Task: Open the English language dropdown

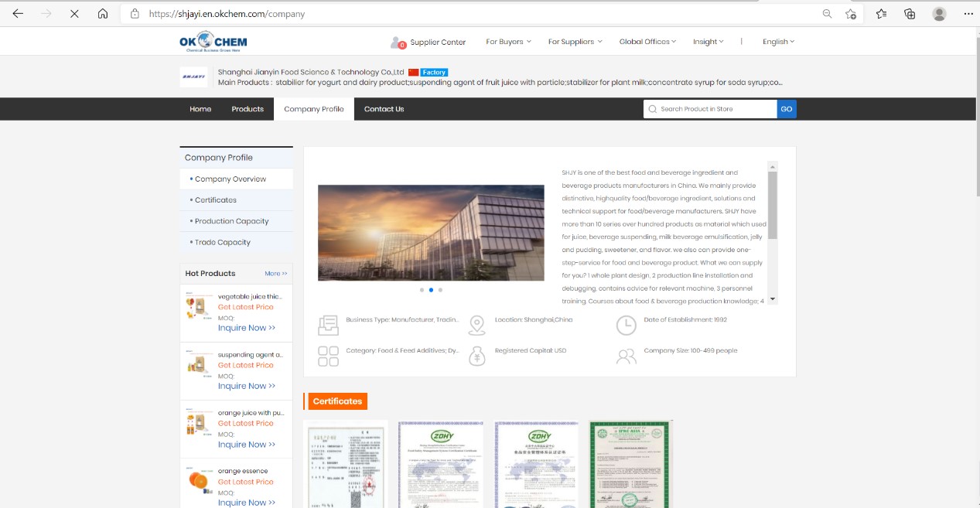Action: pyautogui.click(x=778, y=42)
